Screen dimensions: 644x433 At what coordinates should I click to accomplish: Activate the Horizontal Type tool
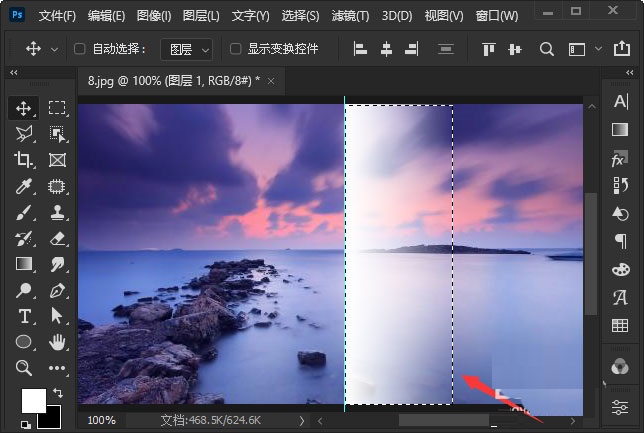24,316
